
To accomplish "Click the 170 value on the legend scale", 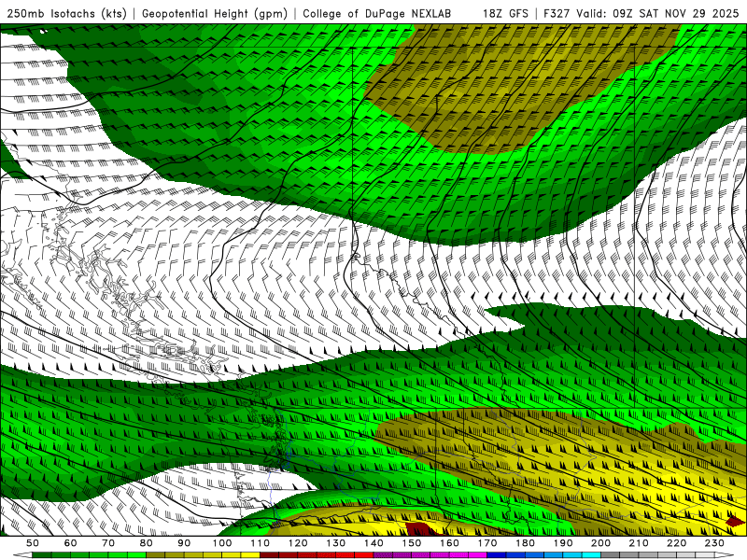I will click(x=487, y=543).
